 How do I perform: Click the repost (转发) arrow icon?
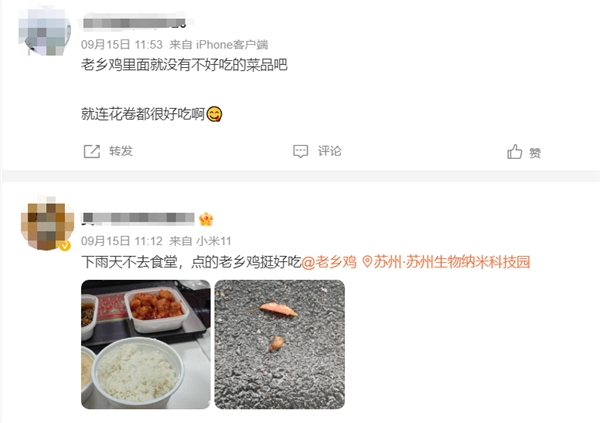tap(92, 151)
